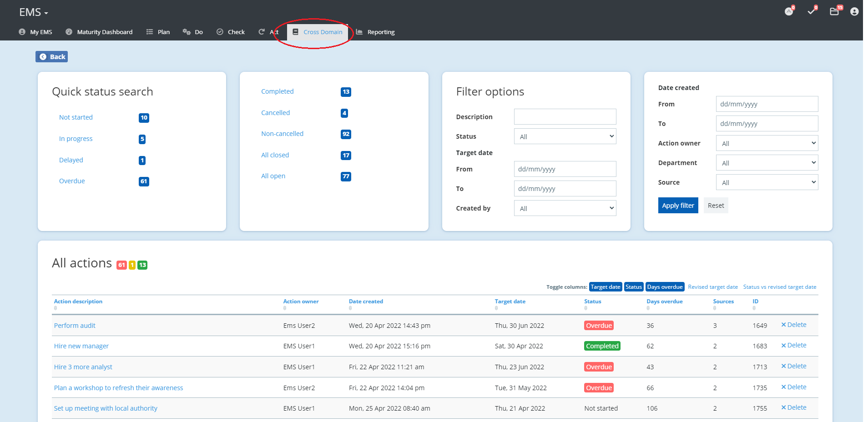The width and height of the screenshot is (868, 422).
Task: Enable the Revised target date column
Action: click(712, 287)
